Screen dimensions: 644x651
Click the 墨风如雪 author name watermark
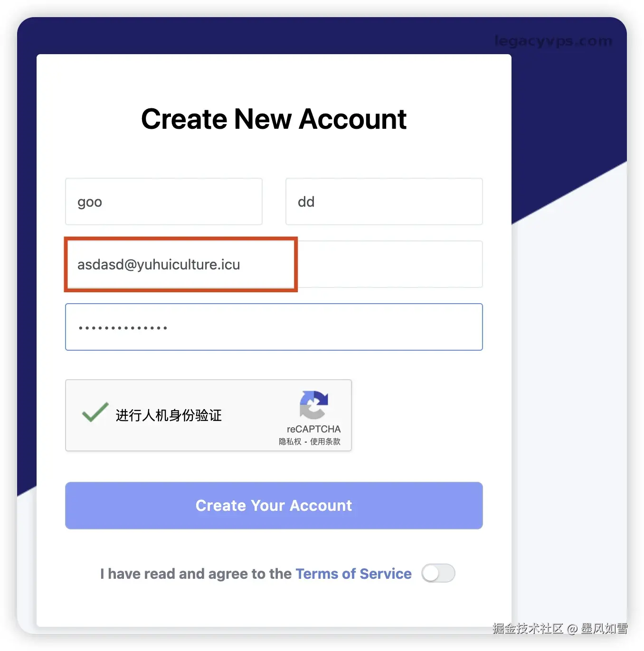click(604, 629)
